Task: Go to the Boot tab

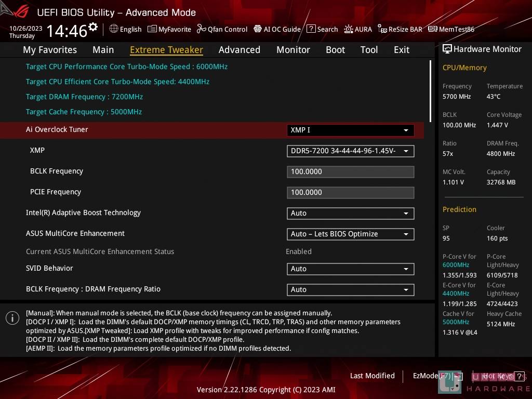Action: point(335,50)
